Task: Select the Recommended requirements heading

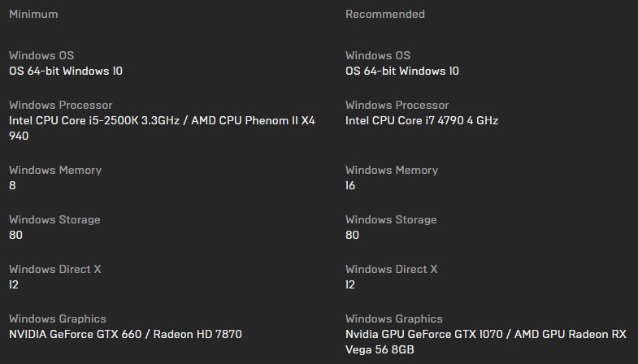Action: (384, 14)
